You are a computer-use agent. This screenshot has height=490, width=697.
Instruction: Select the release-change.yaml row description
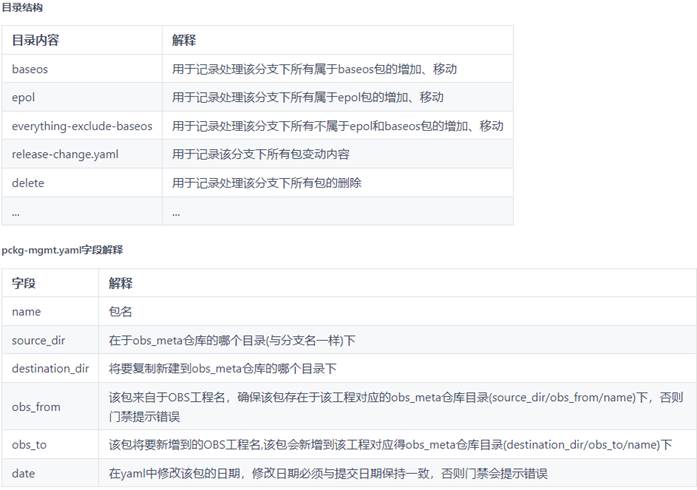[260, 155]
